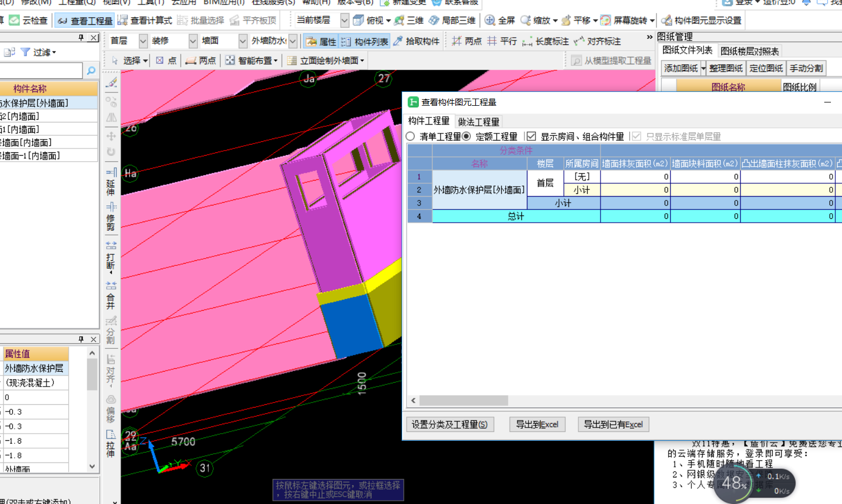Select the 清单工程量 radio button
The image size is (842, 504).
click(410, 136)
